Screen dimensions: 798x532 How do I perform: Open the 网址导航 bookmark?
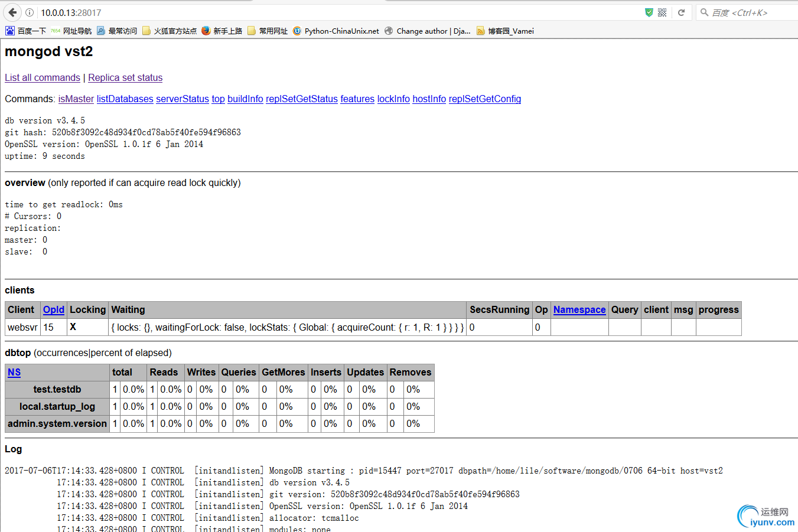[x=71, y=31]
